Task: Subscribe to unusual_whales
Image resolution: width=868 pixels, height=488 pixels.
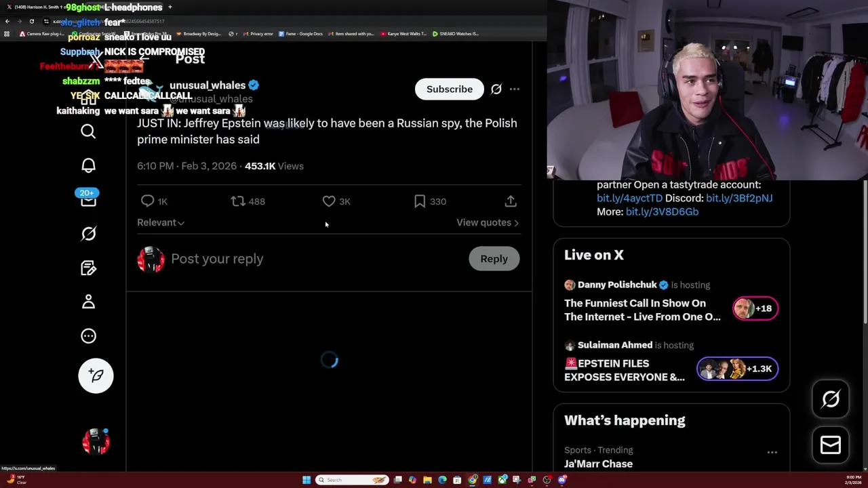Action: pos(450,89)
